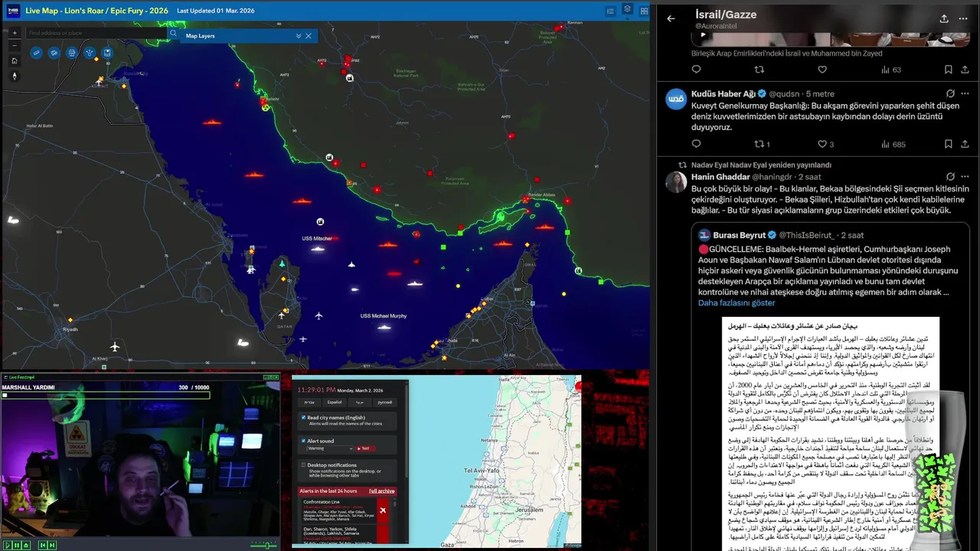
Task: Enable Desktop notifications checkbox
Action: [x=303, y=465]
